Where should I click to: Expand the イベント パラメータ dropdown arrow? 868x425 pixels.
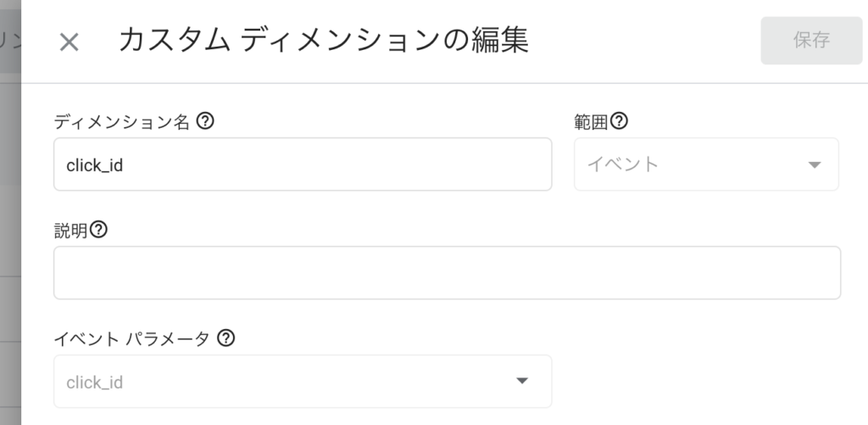pyautogui.click(x=522, y=381)
